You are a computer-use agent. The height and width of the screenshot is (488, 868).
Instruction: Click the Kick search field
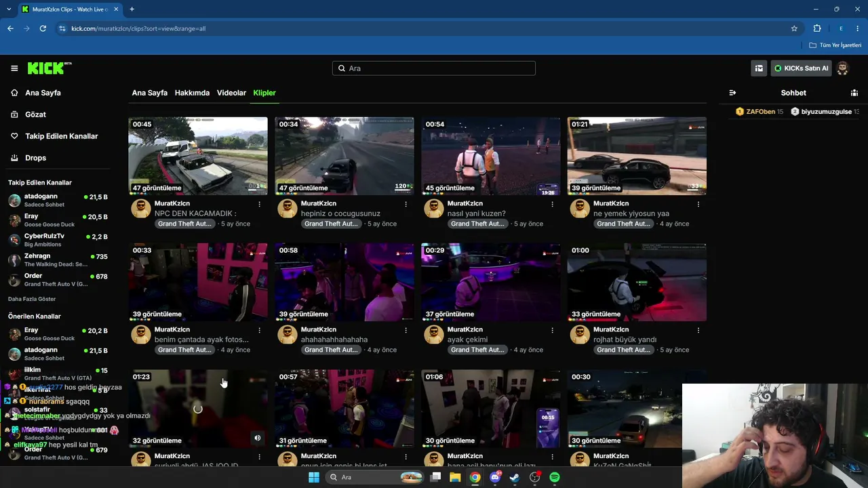click(434, 68)
